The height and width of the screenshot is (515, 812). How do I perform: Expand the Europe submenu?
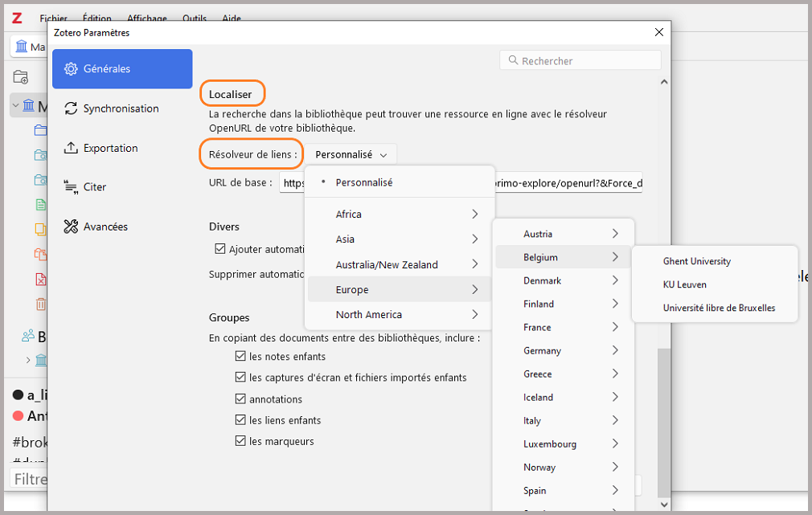tap(400, 289)
